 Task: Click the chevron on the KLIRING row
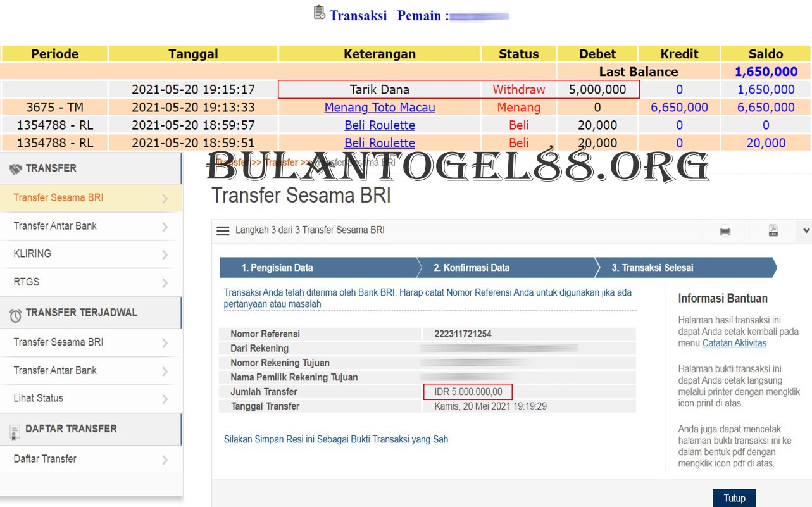(x=165, y=255)
